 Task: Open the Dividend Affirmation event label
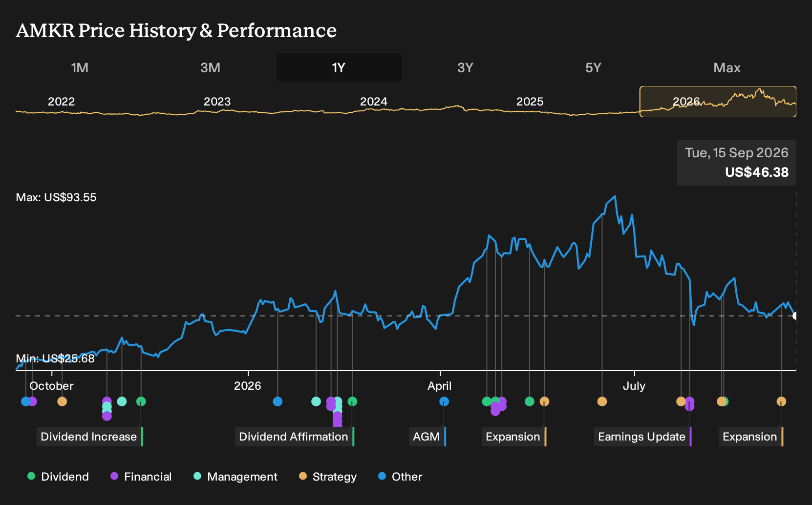(294, 437)
